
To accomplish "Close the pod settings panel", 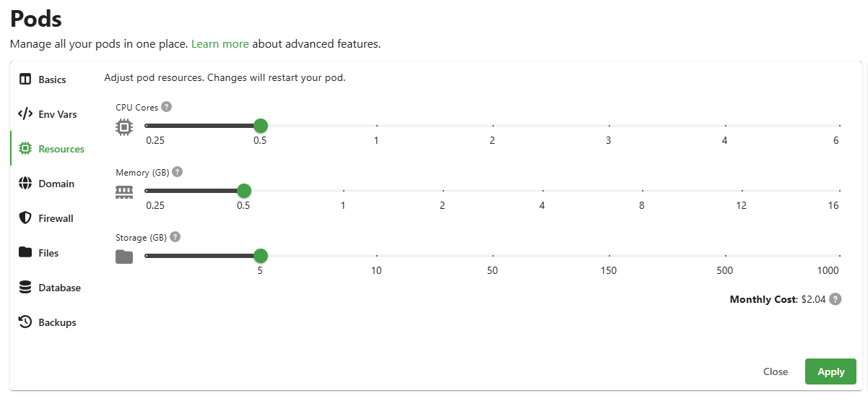I will (775, 371).
